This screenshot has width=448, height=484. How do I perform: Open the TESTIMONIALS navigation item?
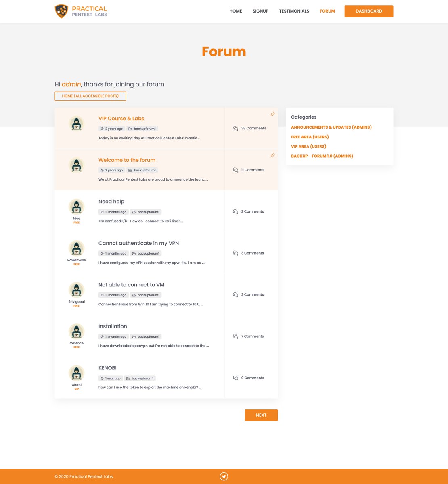294,11
